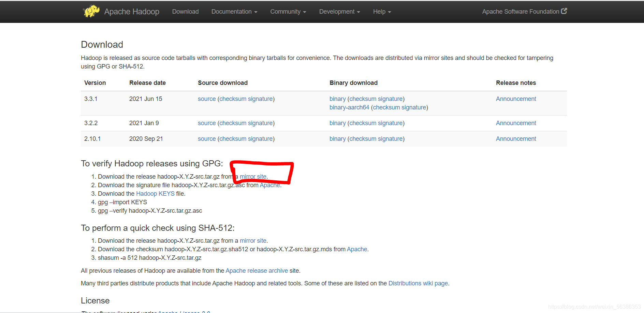Download source for version 3.3.1

(207, 99)
